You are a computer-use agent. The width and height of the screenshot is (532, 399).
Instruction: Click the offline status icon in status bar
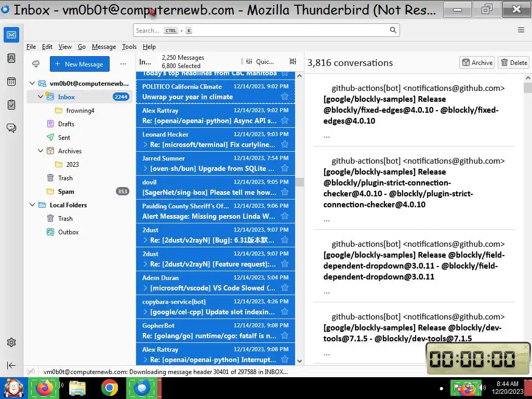[31, 371]
